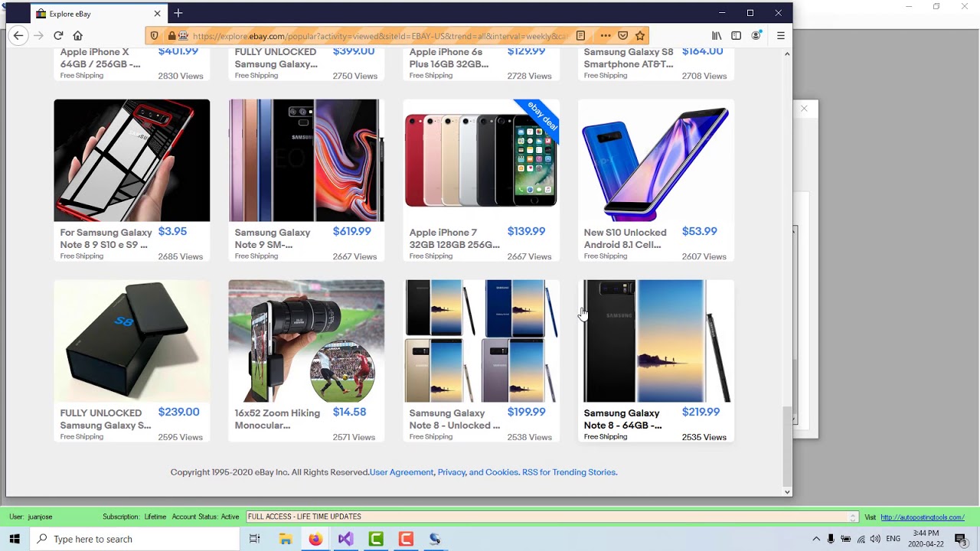Click the $14.58 price
This screenshot has height=551, width=980.
349,412
